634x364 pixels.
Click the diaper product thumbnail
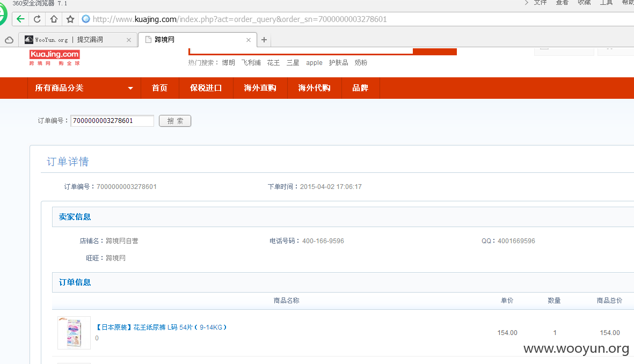coord(74,332)
